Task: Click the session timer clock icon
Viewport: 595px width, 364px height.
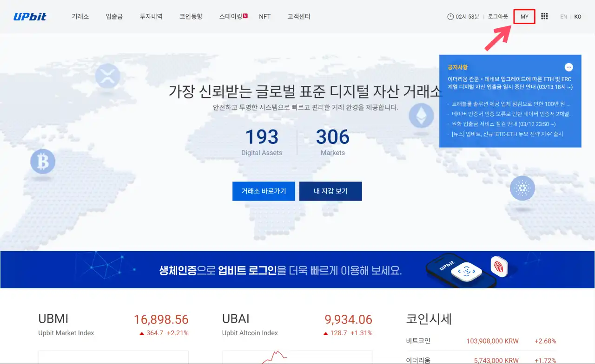Action: [450, 17]
